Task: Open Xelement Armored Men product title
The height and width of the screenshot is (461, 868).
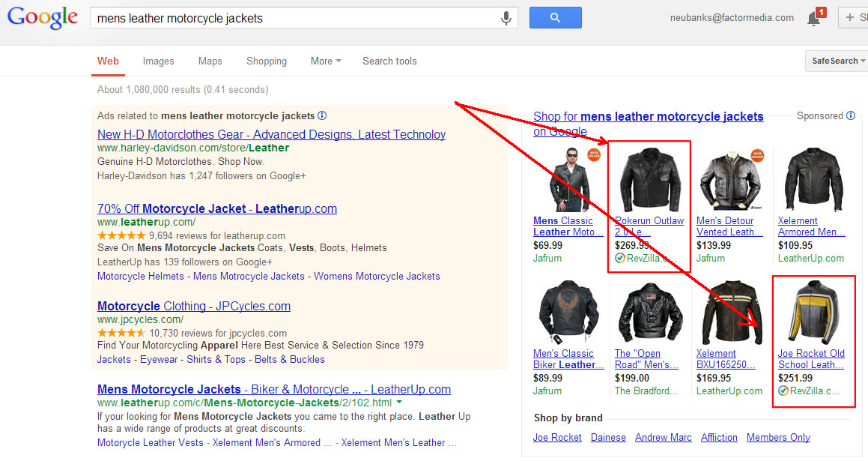Action: click(812, 226)
